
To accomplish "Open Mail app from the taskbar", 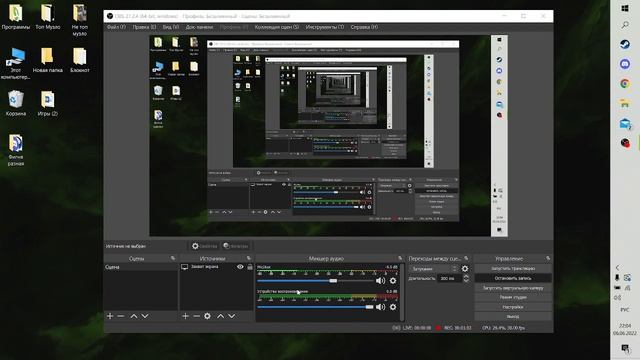I will pos(624,123).
